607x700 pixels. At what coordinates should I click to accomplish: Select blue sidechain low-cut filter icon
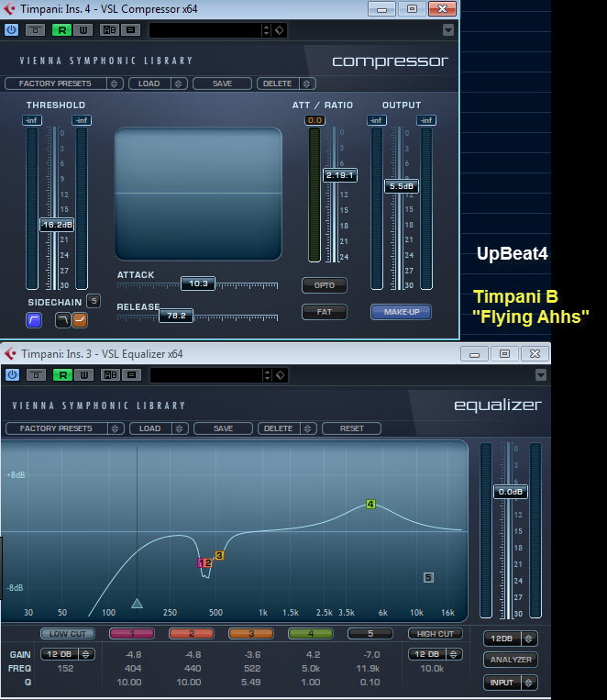(34, 319)
